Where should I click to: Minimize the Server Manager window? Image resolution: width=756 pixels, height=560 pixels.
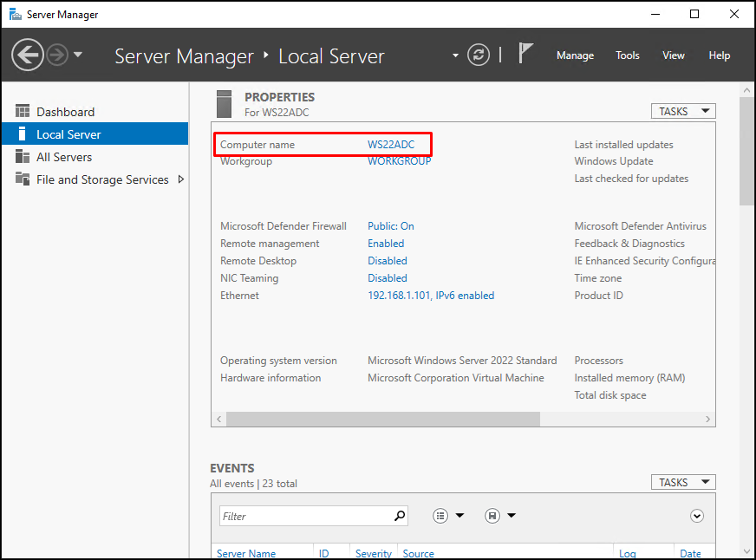tap(655, 15)
